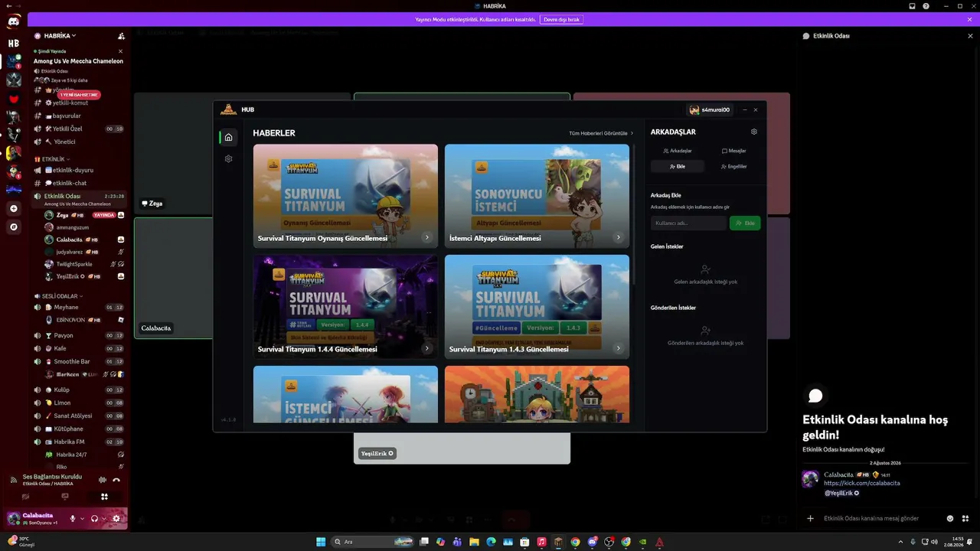Open Discord user settings gear

(x=116, y=518)
